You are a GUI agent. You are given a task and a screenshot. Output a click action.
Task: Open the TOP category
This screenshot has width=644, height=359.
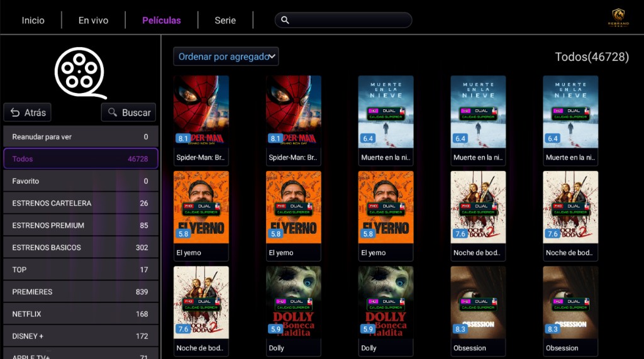[x=80, y=270]
